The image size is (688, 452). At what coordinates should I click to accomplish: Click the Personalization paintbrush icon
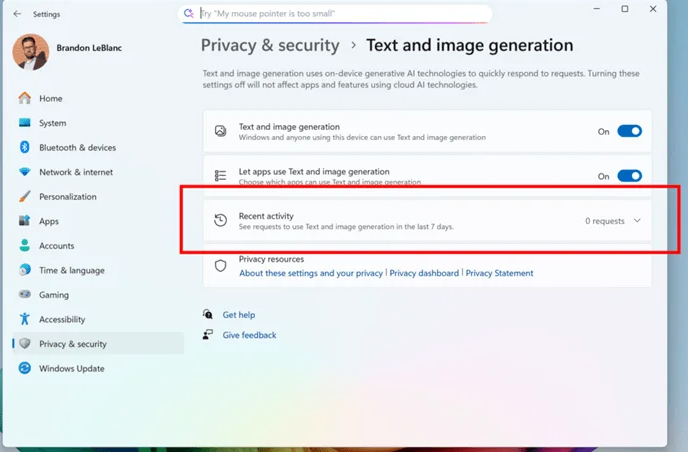coord(25,196)
